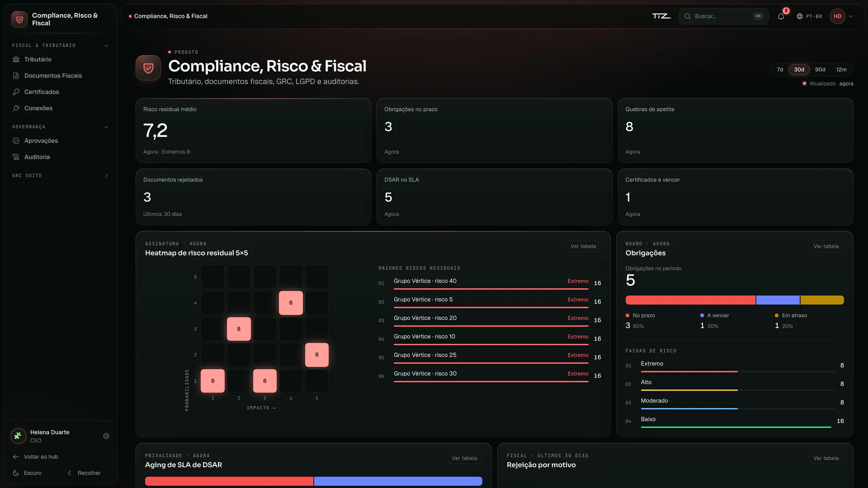Click the large product shield icon

point(148,68)
